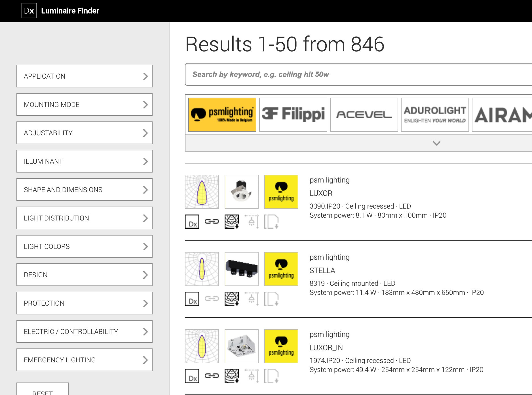
Task: Open DIALux Dx icon for LUXOR row
Action: 192,222
